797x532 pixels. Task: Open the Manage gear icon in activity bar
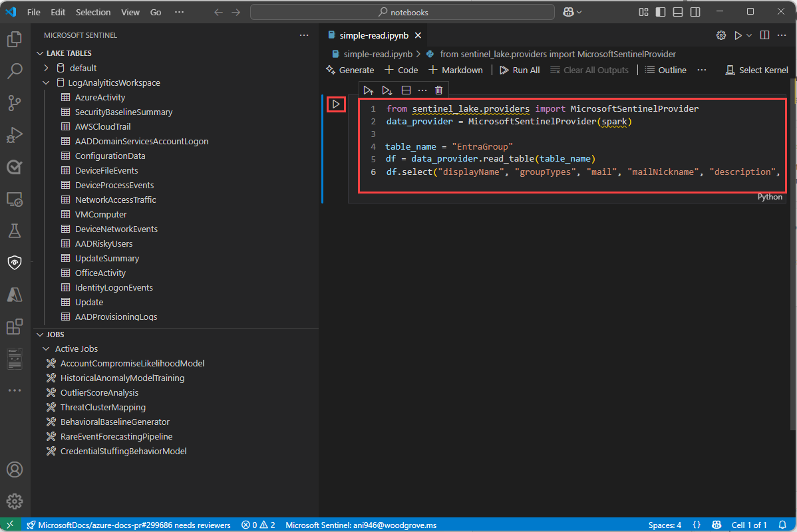pyautogui.click(x=15, y=501)
